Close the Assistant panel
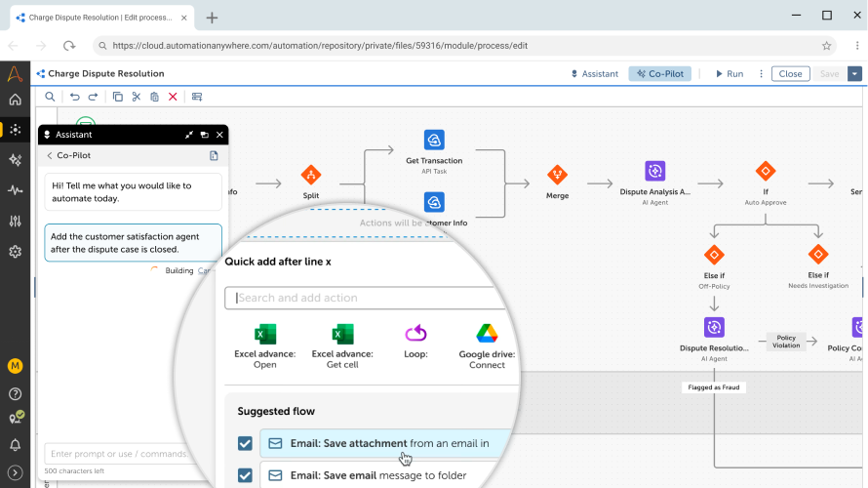868x488 pixels. [x=219, y=135]
